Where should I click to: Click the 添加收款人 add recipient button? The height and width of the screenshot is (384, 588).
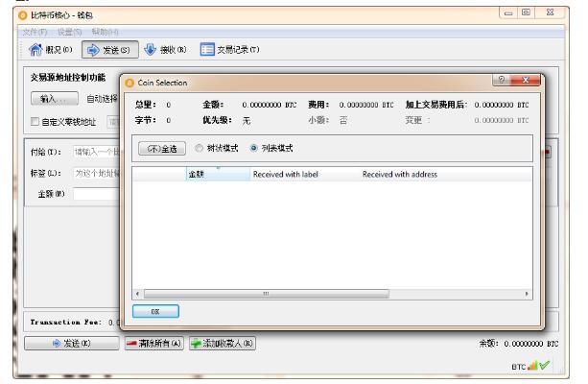[223, 343]
